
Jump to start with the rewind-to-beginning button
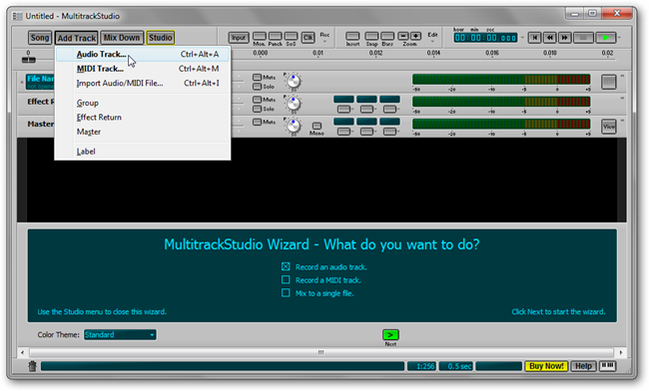534,38
